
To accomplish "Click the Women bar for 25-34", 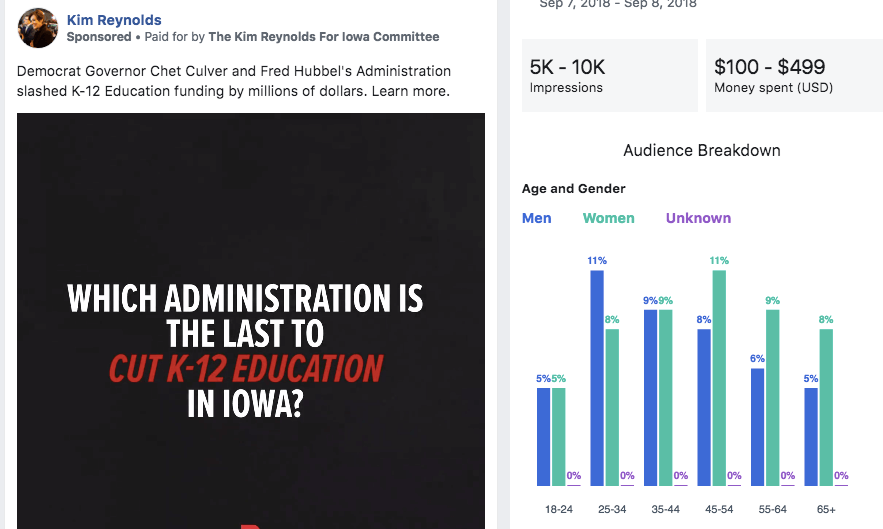I will tap(611, 407).
